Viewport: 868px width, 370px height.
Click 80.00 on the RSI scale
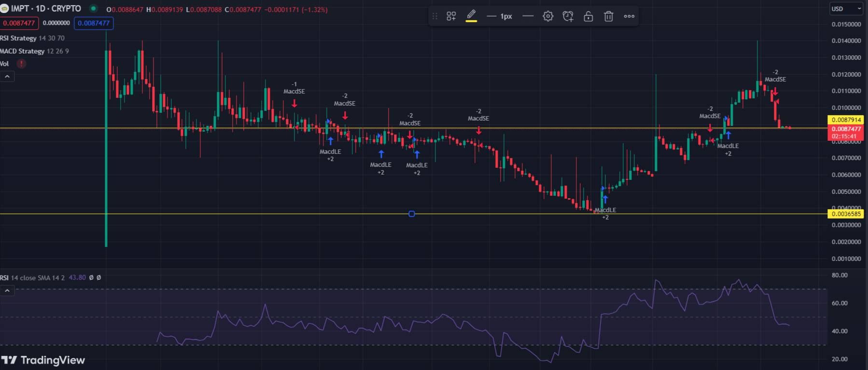pyautogui.click(x=840, y=275)
